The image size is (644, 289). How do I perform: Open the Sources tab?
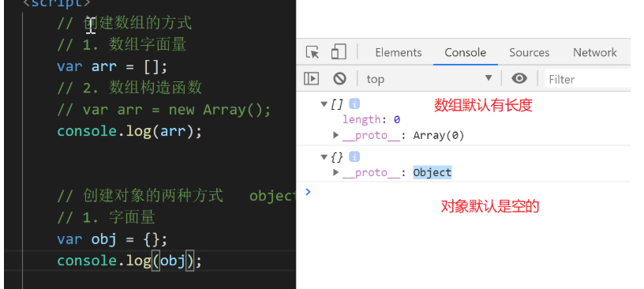click(530, 53)
